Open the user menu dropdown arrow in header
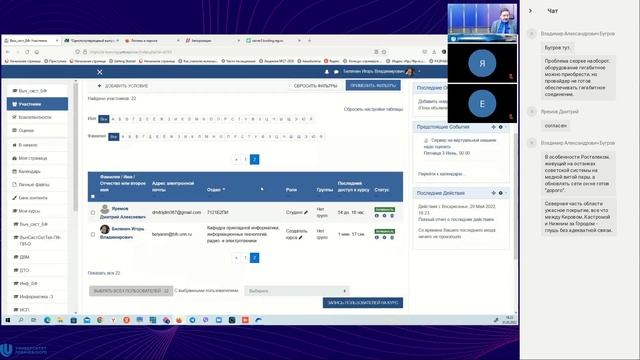 [419, 72]
